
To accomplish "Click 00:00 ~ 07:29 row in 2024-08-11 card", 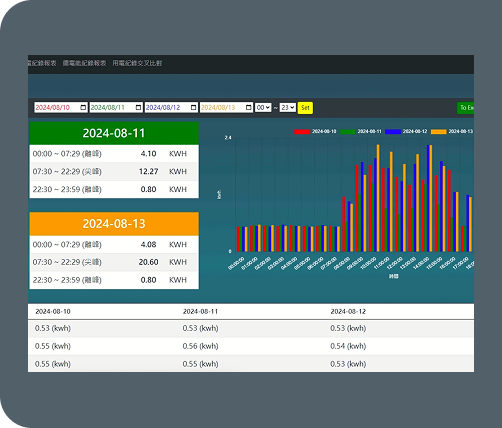I will click(114, 154).
